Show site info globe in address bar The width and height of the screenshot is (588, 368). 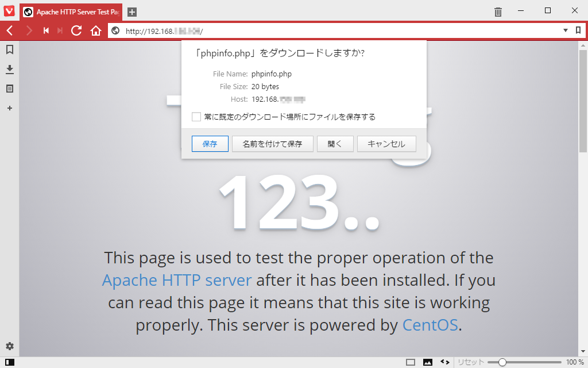click(x=115, y=31)
